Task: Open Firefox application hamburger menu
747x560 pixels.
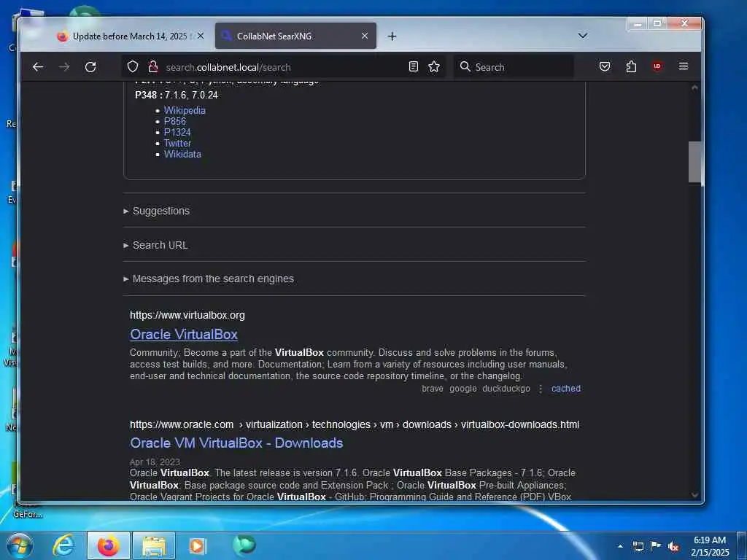Action: [x=683, y=66]
